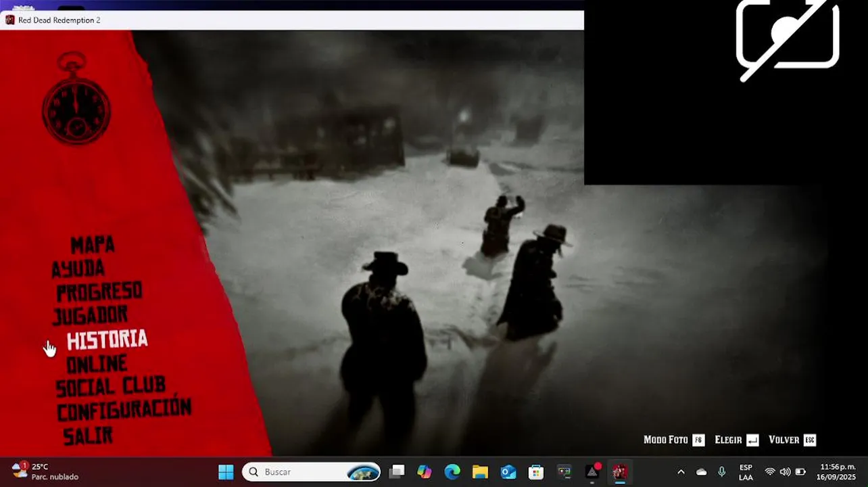Open File Explorer from the taskbar

click(480, 471)
